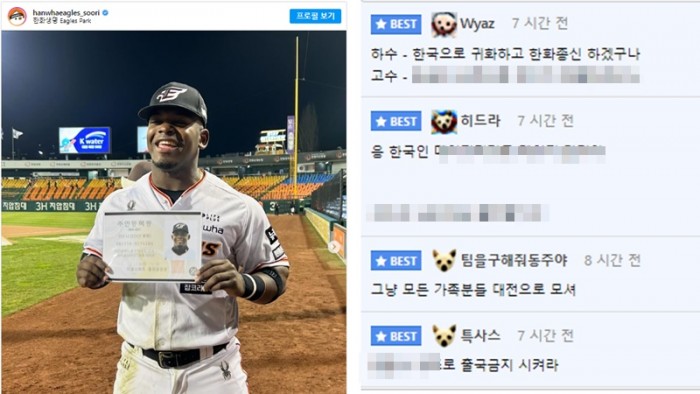Click the next-image arrow on the photo
The width and height of the screenshot is (700, 394).
pyautogui.click(x=333, y=246)
